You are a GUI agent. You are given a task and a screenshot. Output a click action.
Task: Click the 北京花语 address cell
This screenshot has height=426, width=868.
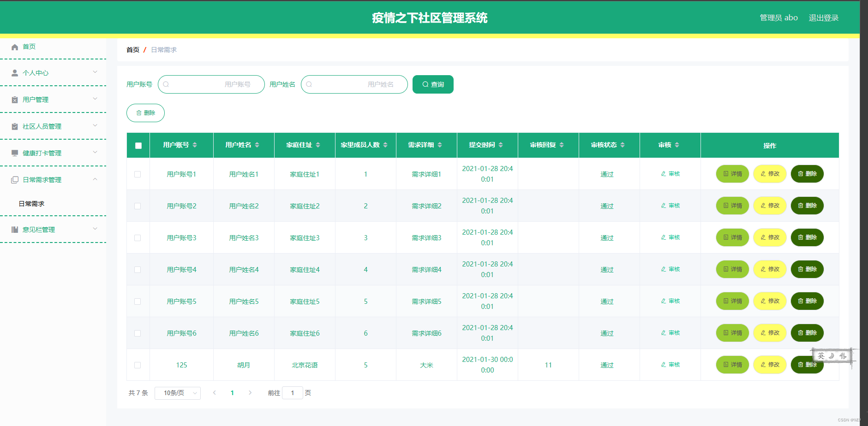305,365
